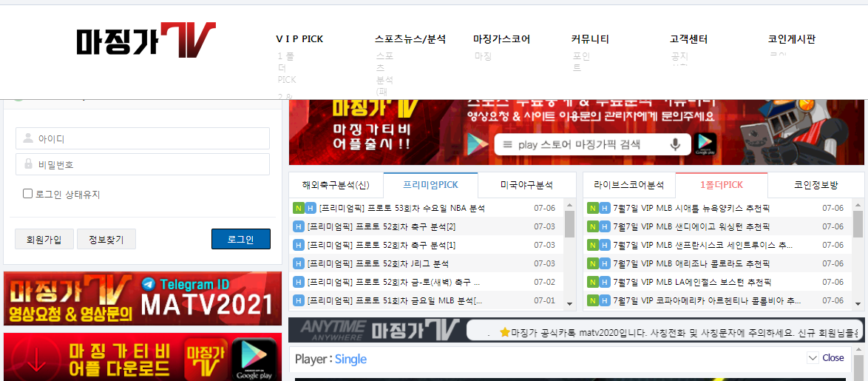
Task: Select the 프리미엄PICK tab
Action: point(430,185)
